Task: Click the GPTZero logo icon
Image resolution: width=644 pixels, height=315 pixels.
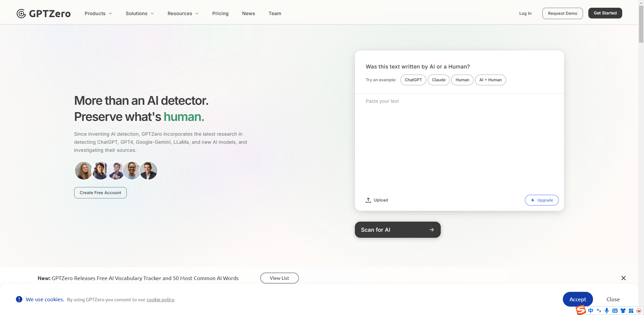Action: click(x=21, y=13)
